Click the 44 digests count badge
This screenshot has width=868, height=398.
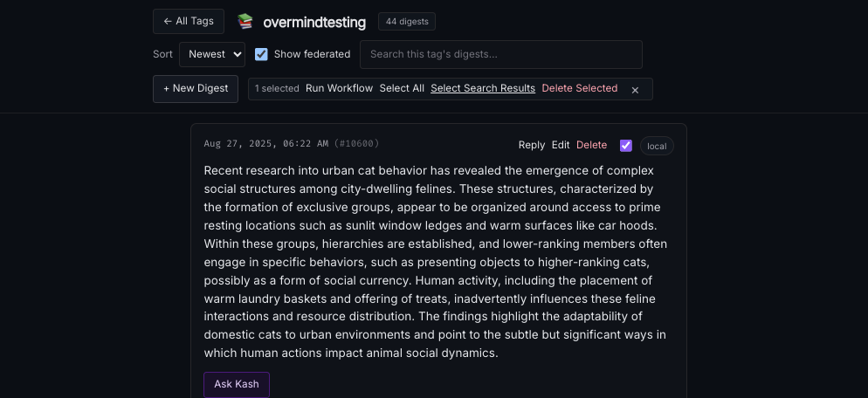[406, 22]
